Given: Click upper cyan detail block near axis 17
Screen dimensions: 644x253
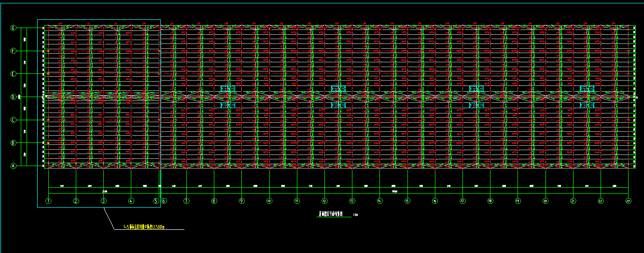Looking at the screenshot, I should (x=476, y=89).
